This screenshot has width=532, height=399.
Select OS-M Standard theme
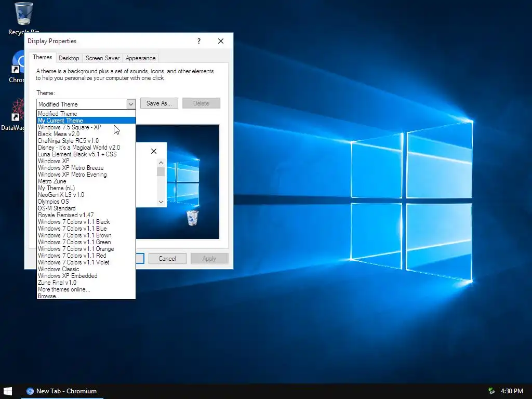click(86, 208)
